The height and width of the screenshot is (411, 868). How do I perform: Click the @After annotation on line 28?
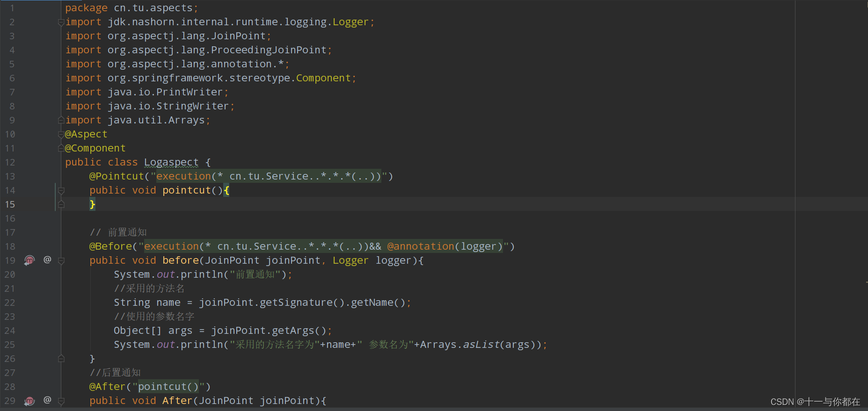pos(108,387)
